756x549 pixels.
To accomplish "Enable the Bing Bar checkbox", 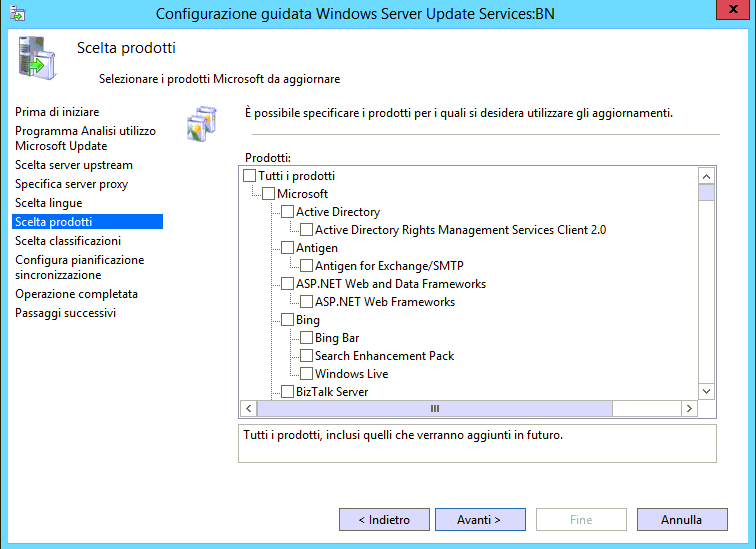I will tap(307, 338).
